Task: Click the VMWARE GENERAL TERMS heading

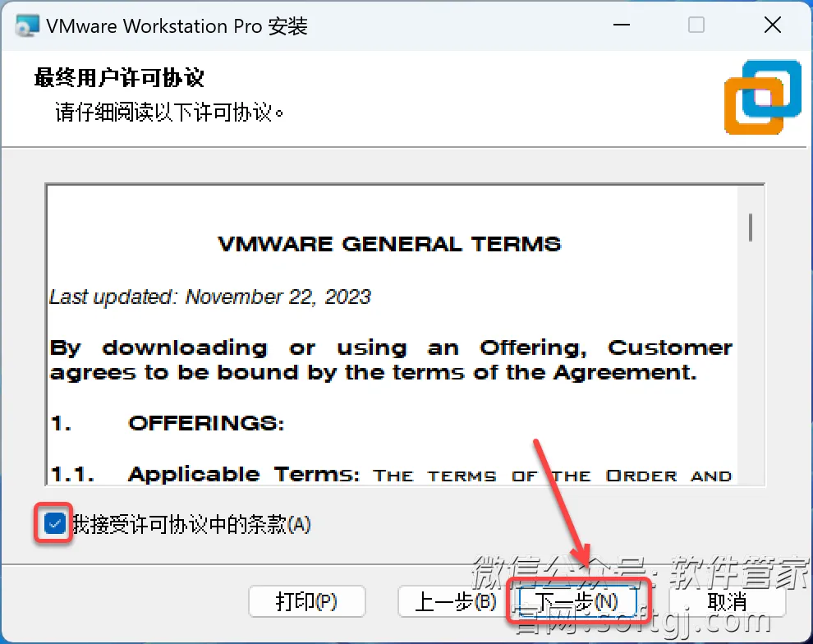Action: [x=389, y=244]
